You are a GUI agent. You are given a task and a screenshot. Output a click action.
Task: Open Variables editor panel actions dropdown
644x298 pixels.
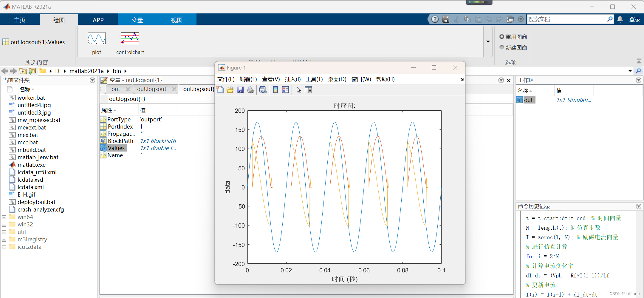pos(501,80)
